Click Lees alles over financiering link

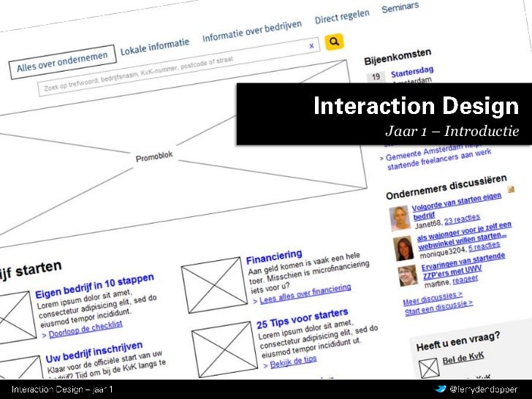click(x=305, y=294)
